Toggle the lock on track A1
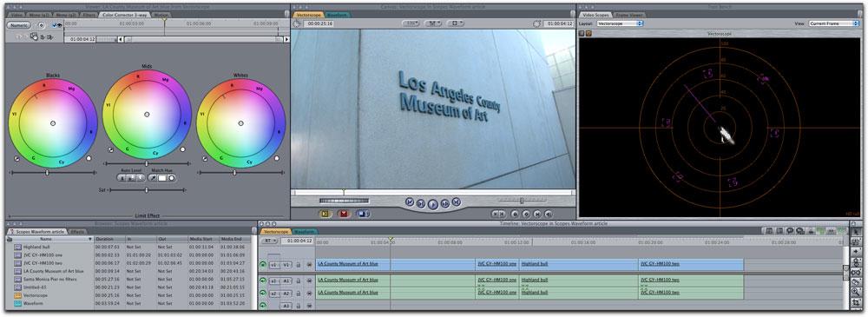868x317 pixels. (x=299, y=281)
